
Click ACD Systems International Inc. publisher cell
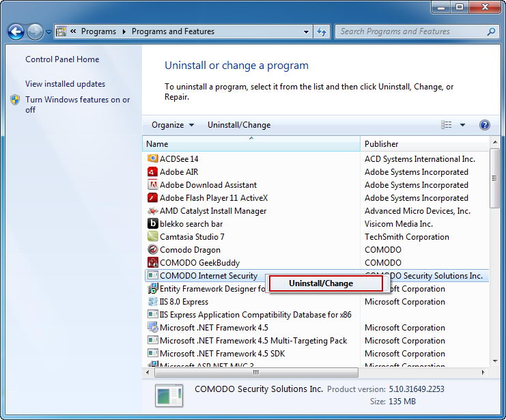pos(420,159)
